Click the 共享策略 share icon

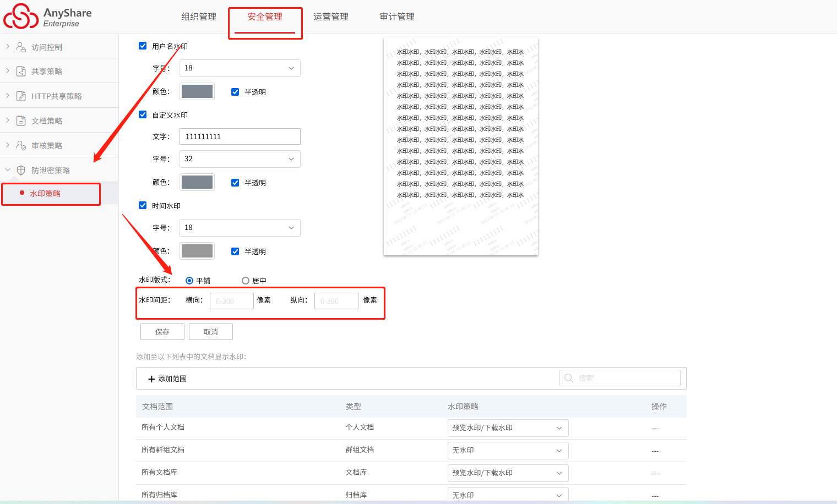point(21,71)
